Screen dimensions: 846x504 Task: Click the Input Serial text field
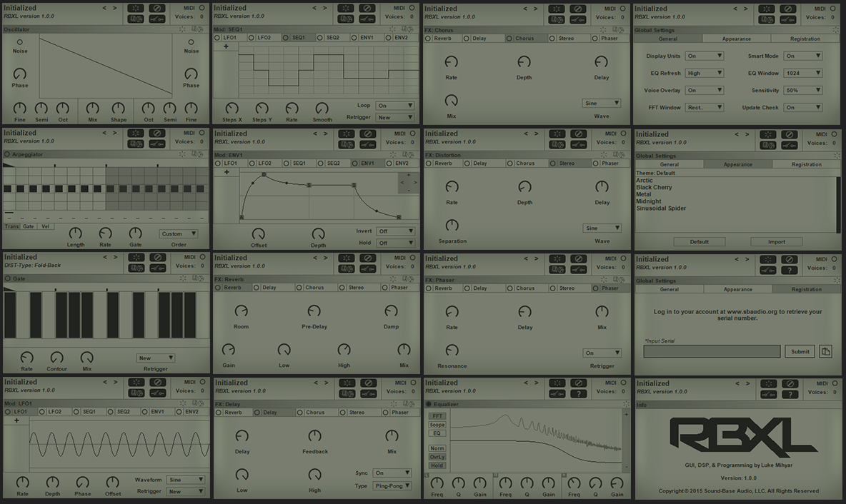click(712, 351)
